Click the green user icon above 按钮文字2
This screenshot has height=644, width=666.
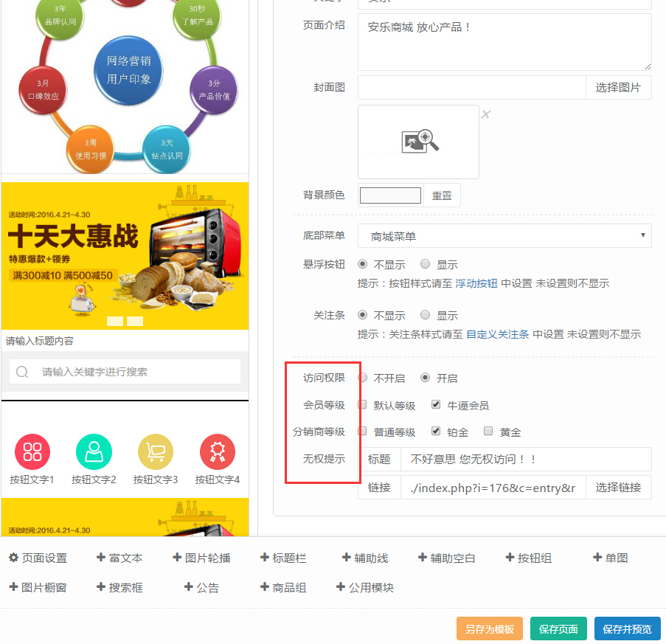tap(94, 451)
